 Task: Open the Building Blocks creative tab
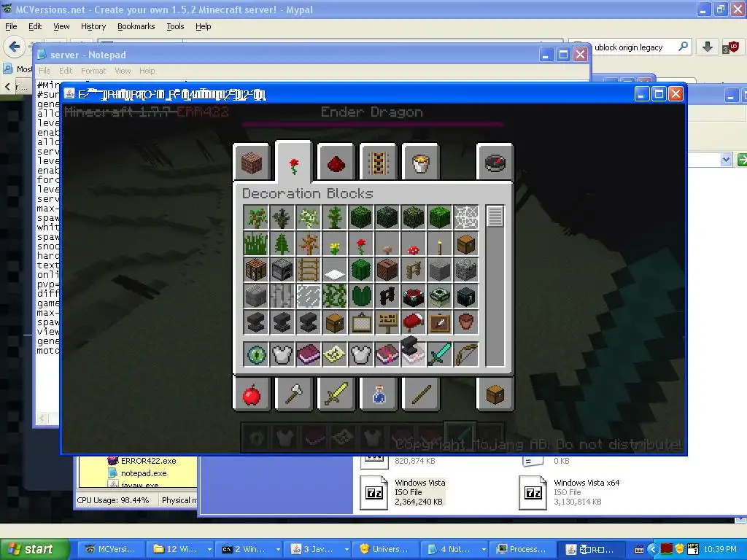252,163
